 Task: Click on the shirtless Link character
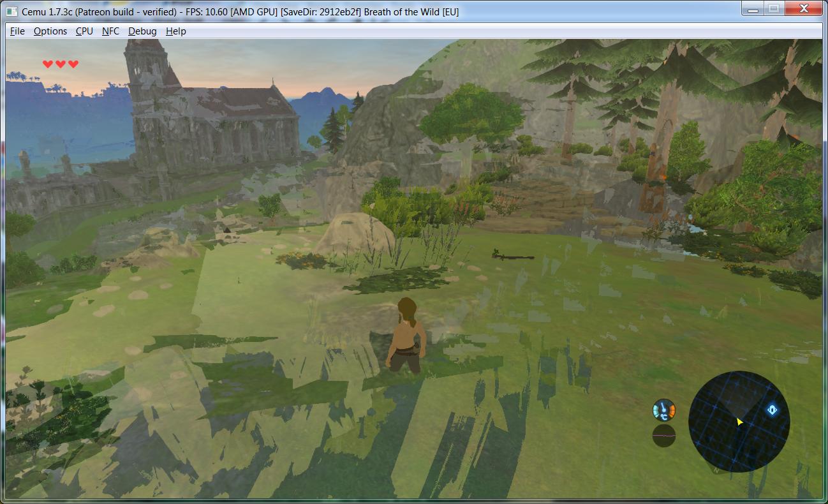point(404,336)
